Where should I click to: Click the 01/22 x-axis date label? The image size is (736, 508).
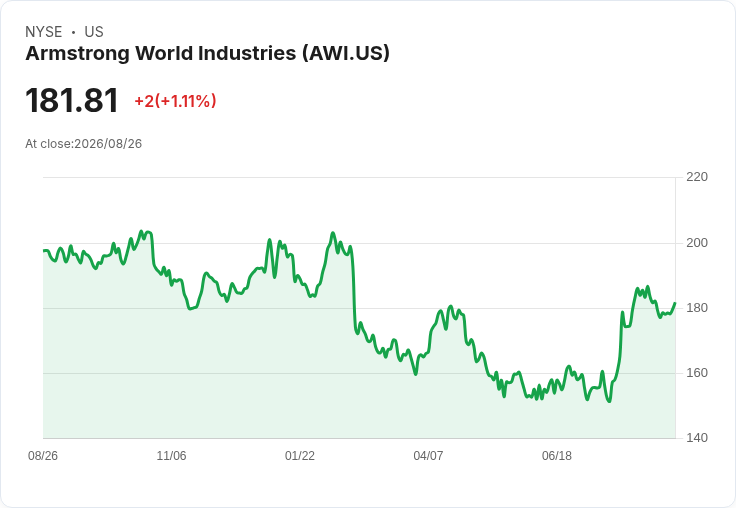[x=299, y=455]
